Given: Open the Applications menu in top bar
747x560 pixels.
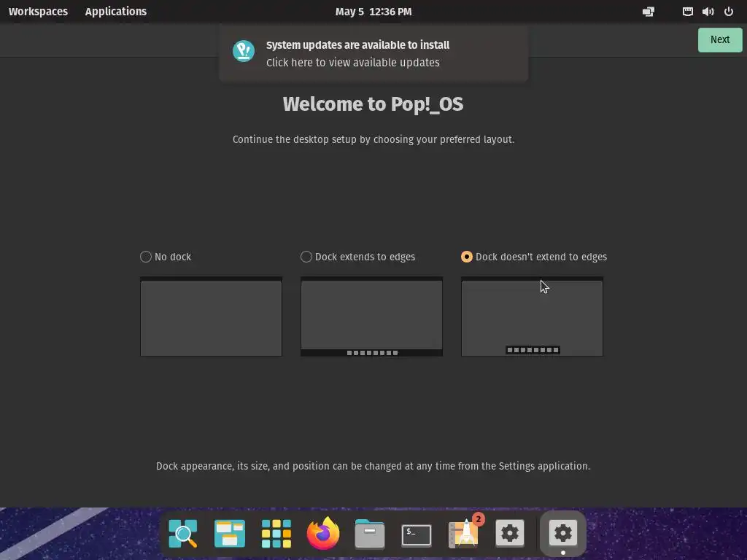Looking at the screenshot, I should 116,12.
